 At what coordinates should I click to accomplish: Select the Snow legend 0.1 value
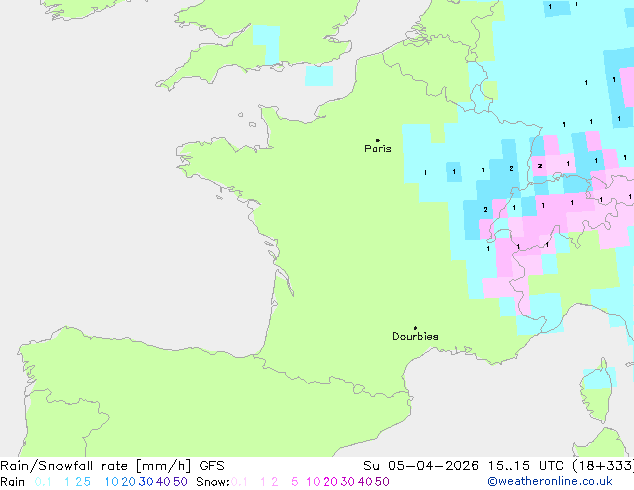pos(239,482)
